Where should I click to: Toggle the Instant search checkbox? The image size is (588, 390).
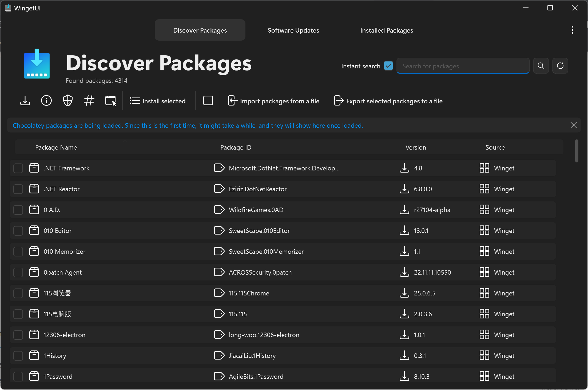click(388, 66)
